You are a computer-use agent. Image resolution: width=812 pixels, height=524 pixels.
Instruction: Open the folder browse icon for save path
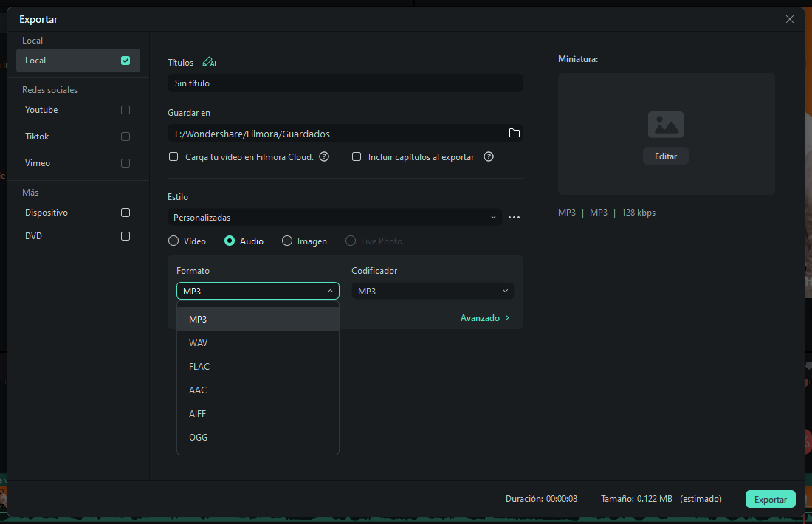point(515,133)
